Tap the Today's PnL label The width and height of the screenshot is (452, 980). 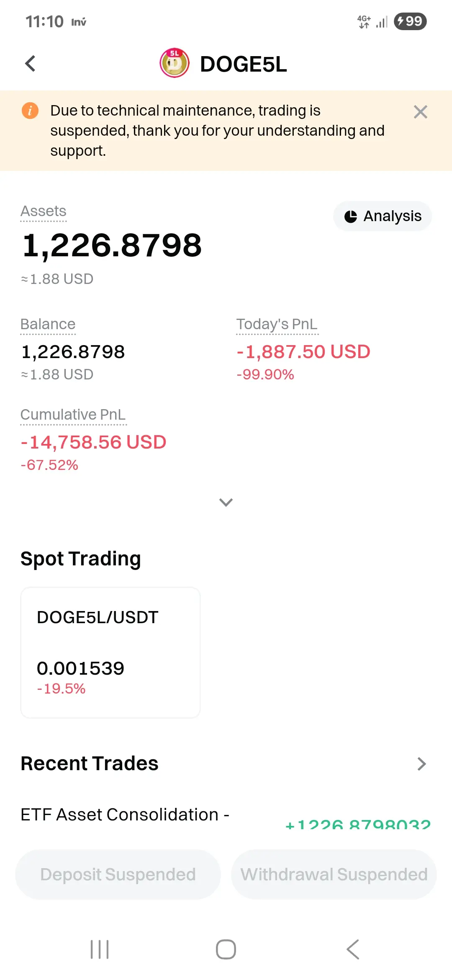277,324
